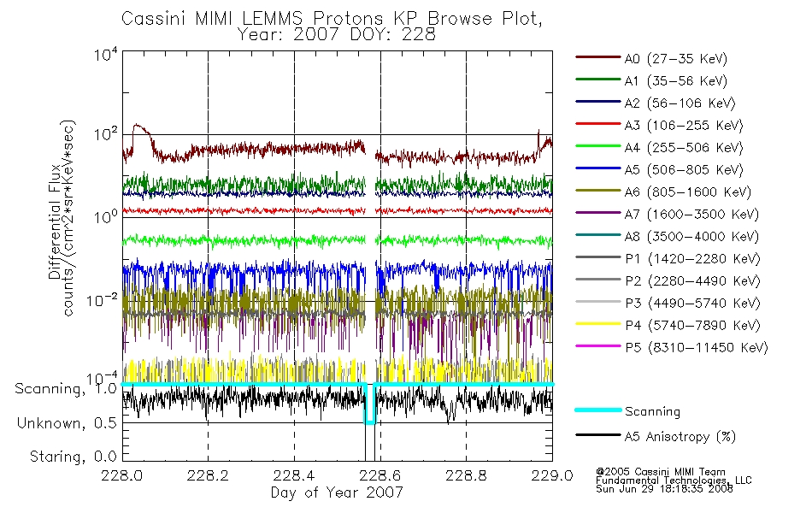Click the 228.4 tick label on x-axis
Image resolution: width=812 pixels, height=513 pixels.
[x=294, y=475]
